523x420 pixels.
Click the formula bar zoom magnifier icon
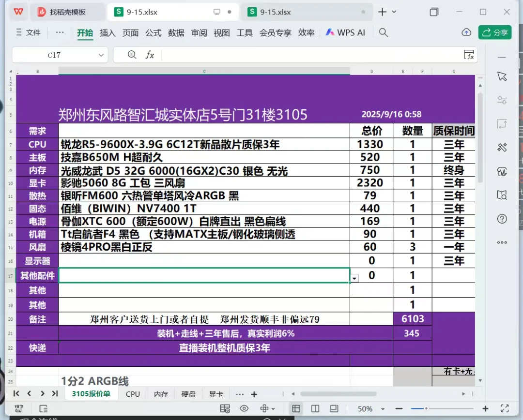(132, 55)
